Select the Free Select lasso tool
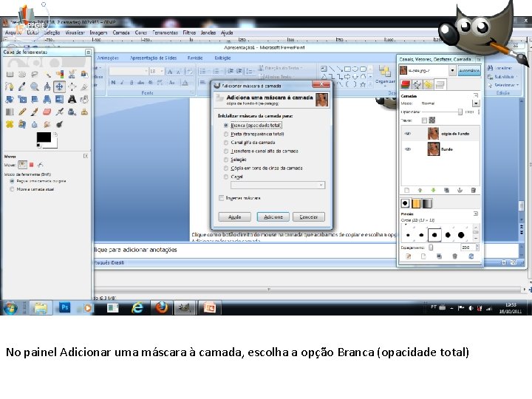The width and height of the screenshot is (532, 399). pos(34,75)
